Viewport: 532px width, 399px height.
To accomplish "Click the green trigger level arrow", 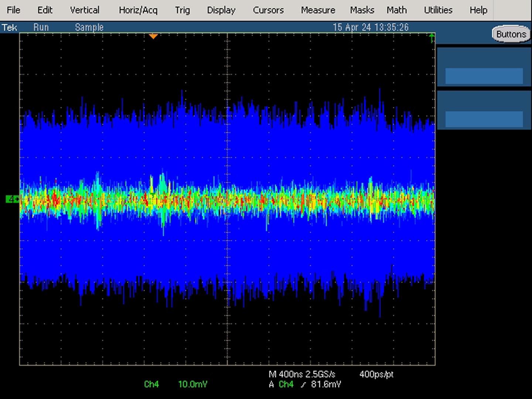I will click(x=432, y=38).
